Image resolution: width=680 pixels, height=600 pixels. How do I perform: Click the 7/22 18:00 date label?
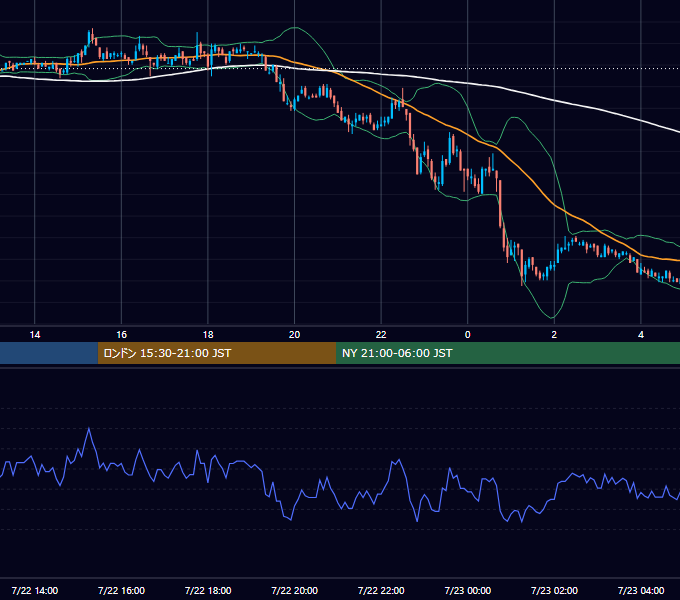pos(208,590)
